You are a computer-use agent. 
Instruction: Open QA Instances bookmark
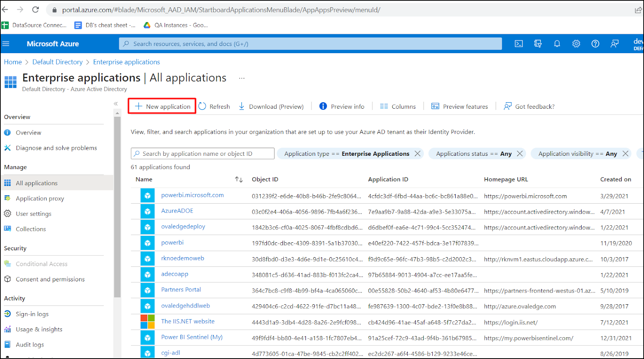pos(176,25)
